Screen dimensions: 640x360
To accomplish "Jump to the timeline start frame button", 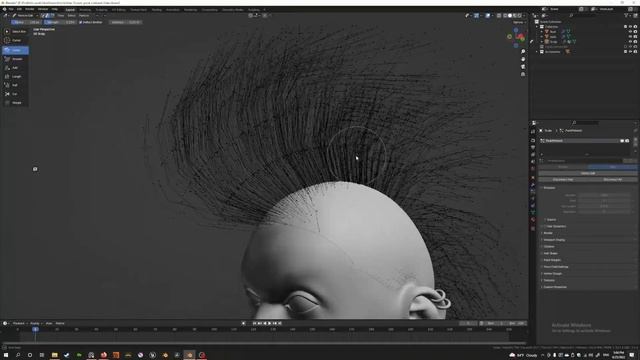I will tap(254, 323).
